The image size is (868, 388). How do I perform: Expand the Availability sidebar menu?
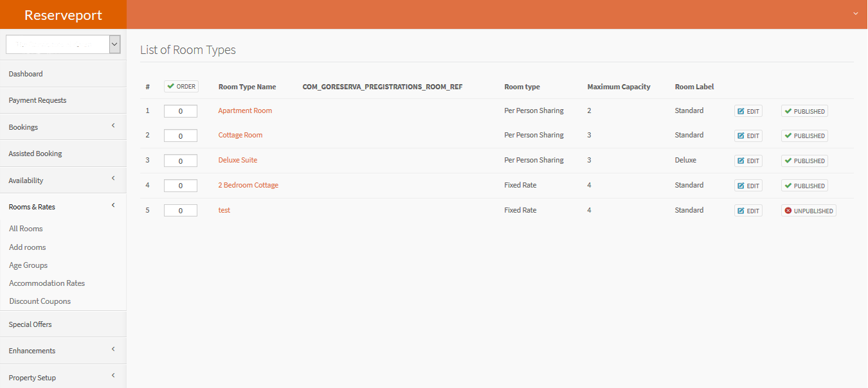63,181
